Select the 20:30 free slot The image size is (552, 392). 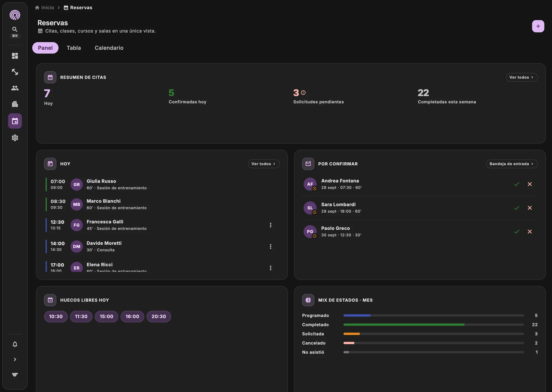pos(159,316)
